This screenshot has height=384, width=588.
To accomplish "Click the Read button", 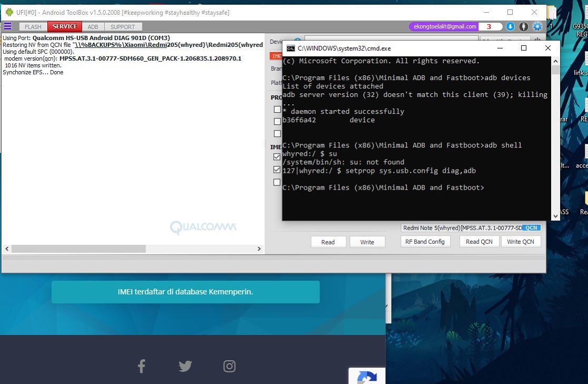I will (x=328, y=242).
